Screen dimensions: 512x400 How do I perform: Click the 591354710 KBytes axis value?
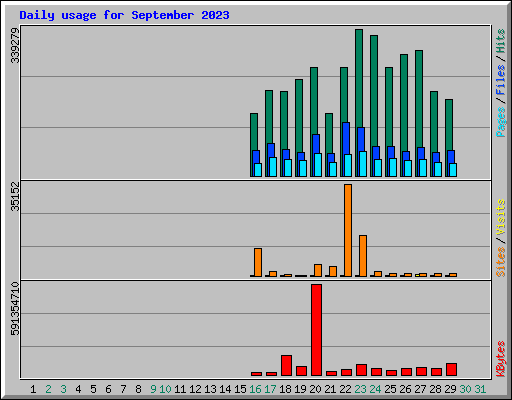15,309
